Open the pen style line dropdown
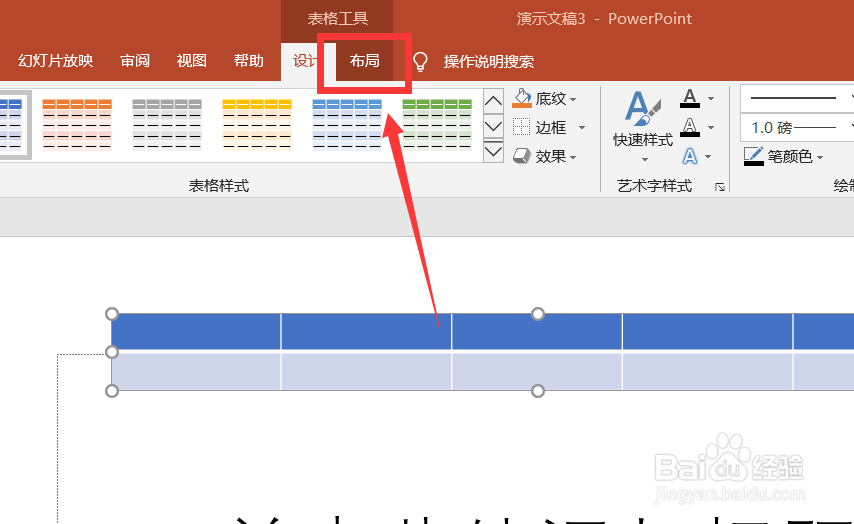The image size is (854, 524). pyautogui.click(x=797, y=99)
